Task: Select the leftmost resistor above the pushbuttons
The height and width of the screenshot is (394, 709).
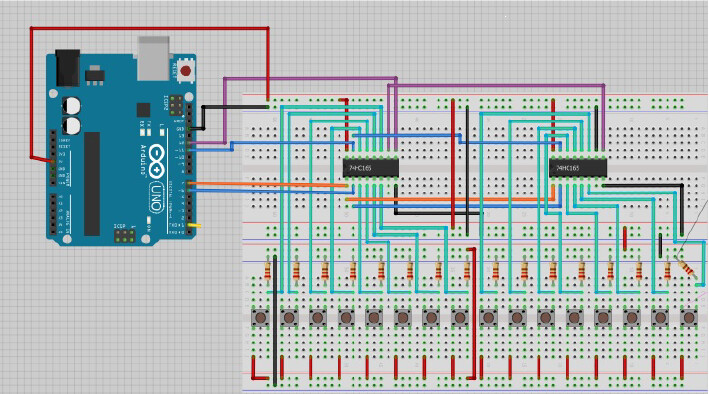Action: [267, 271]
